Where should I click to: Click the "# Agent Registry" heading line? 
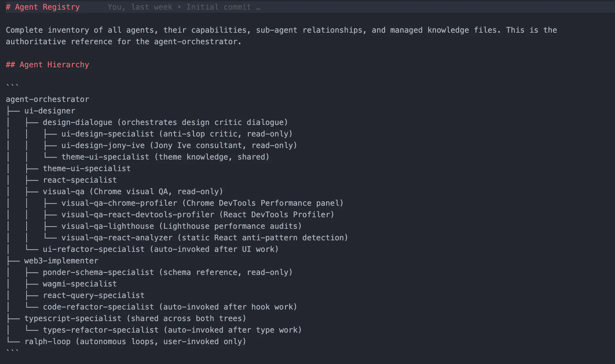coord(43,7)
